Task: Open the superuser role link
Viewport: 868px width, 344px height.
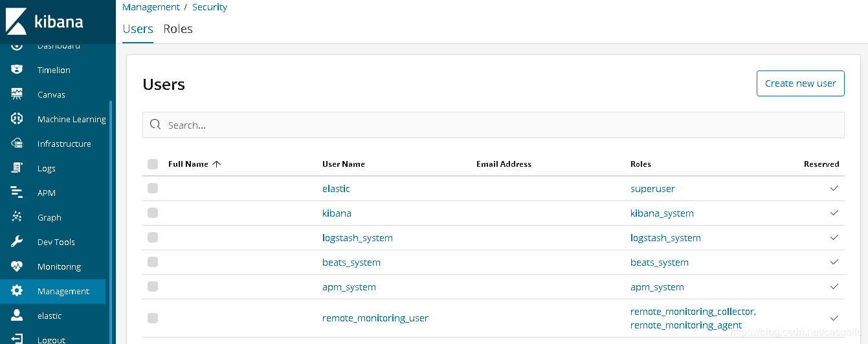Action: coord(652,189)
